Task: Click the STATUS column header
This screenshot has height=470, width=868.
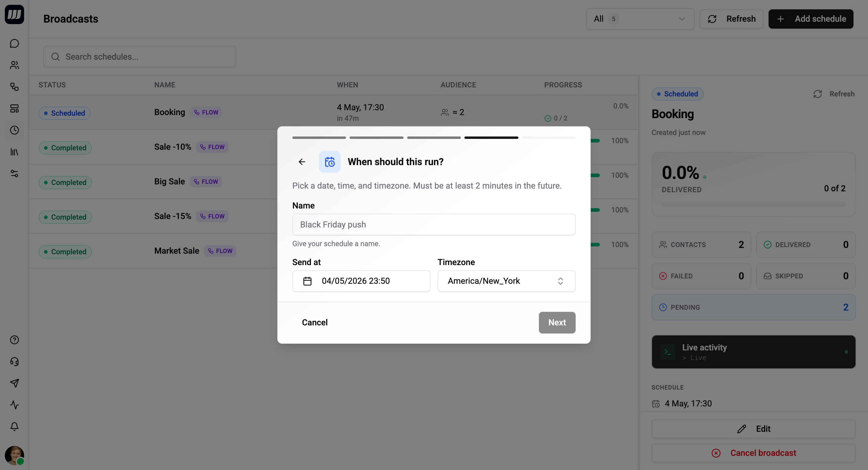Action: [x=52, y=85]
